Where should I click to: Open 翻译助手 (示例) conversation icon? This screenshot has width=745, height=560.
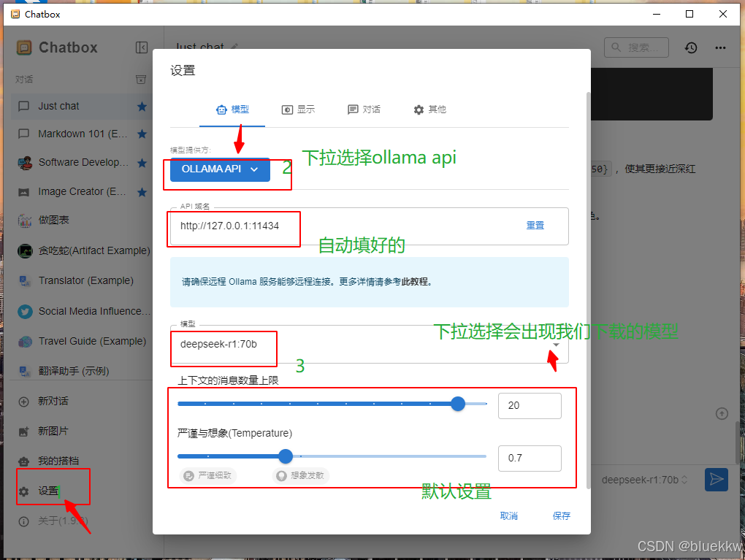pyautogui.click(x=25, y=371)
